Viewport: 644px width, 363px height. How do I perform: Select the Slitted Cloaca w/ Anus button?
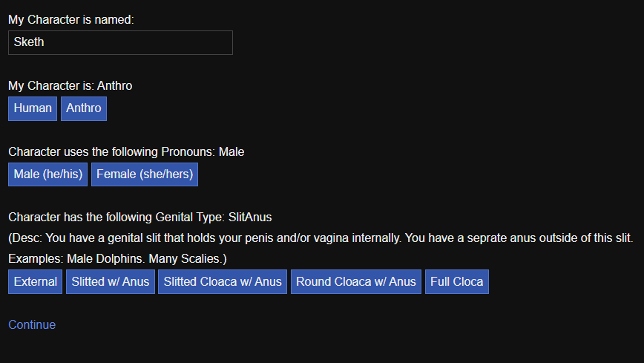223,282
